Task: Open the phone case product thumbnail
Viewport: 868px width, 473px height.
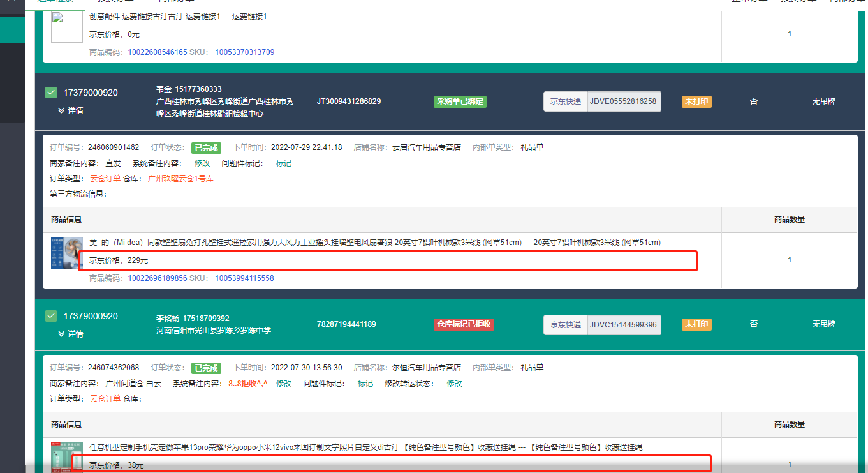Action: pyautogui.click(x=67, y=457)
